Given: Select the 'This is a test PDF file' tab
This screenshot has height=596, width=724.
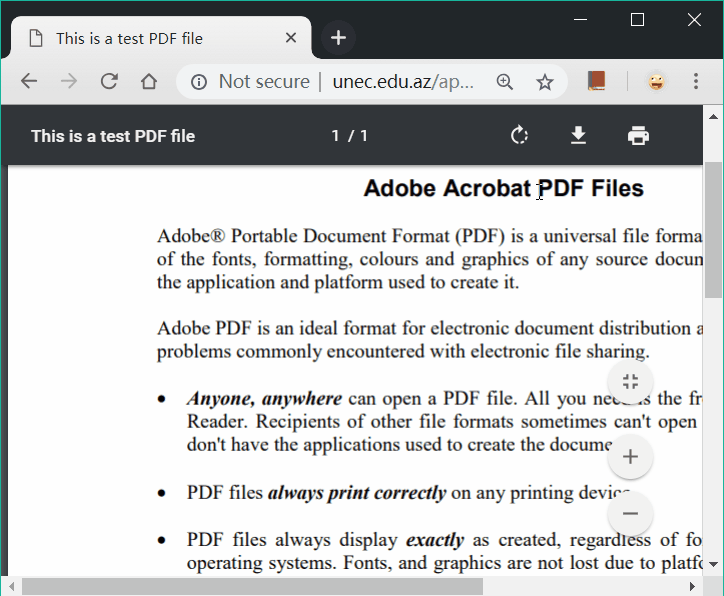Looking at the screenshot, I should [161, 38].
